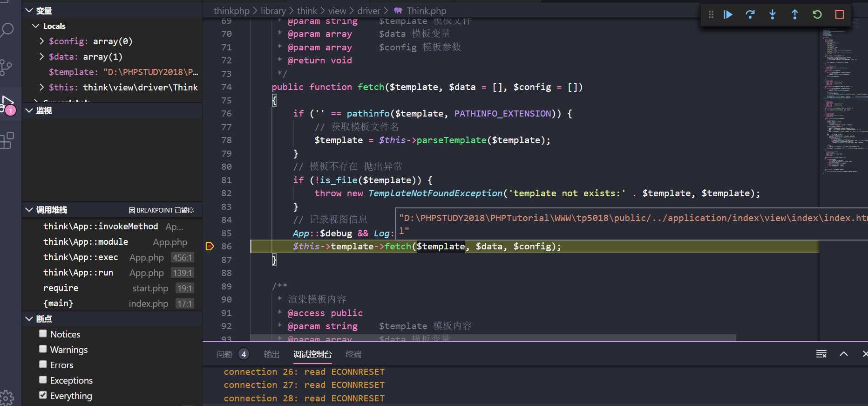Image resolution: width=868 pixels, height=406 pixels.
Task: Click the Think.php breadcrumb file
Action: (x=426, y=11)
